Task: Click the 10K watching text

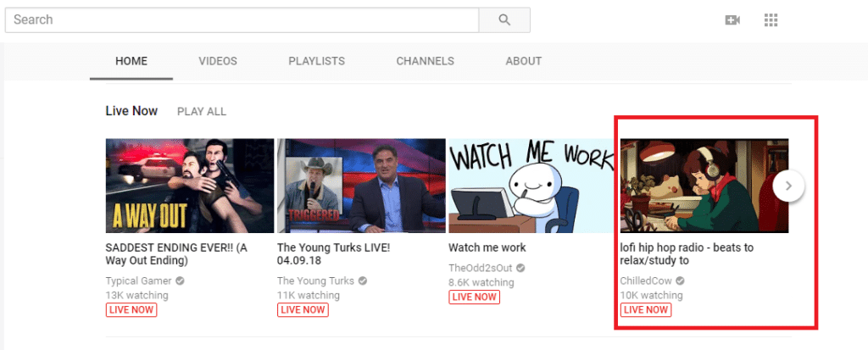Action: pyautogui.click(x=652, y=295)
